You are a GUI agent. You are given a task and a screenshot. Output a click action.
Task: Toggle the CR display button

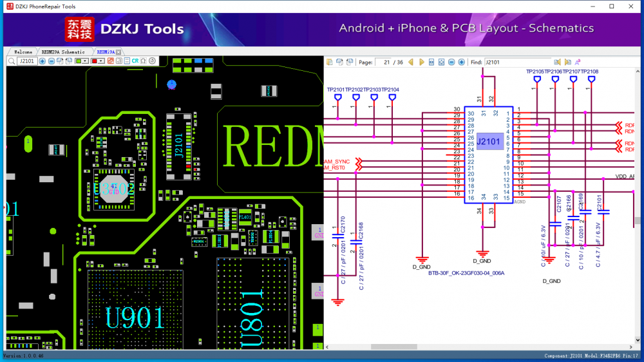pyautogui.click(x=135, y=61)
